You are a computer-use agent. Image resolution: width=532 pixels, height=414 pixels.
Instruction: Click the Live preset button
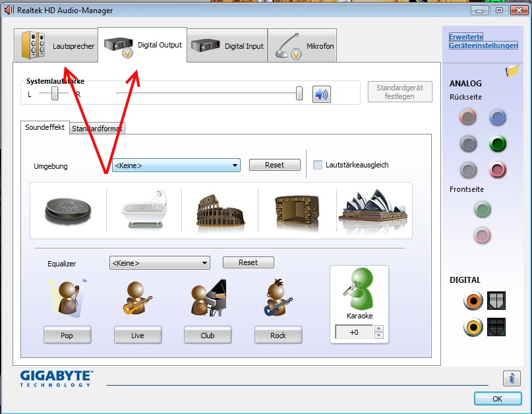pos(138,336)
